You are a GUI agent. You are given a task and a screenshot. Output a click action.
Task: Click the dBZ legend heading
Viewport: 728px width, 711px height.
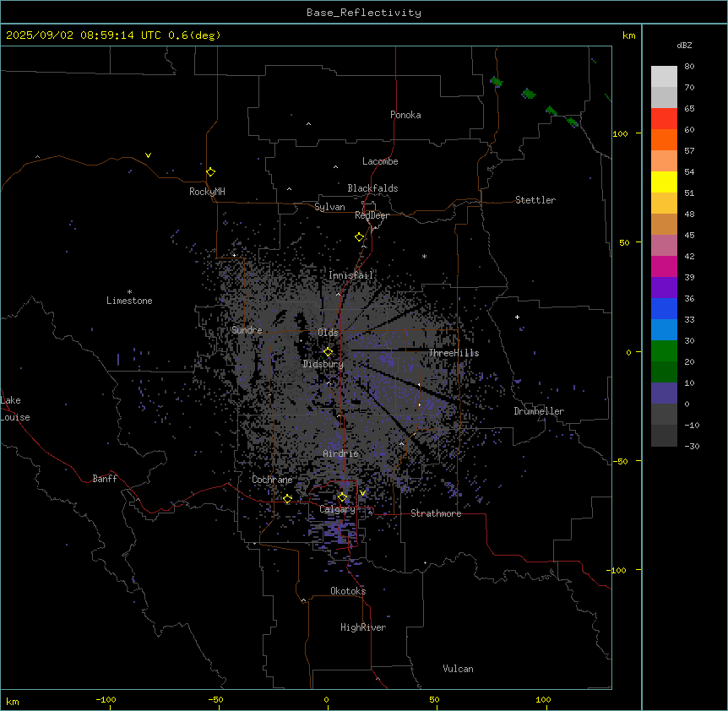(684, 45)
